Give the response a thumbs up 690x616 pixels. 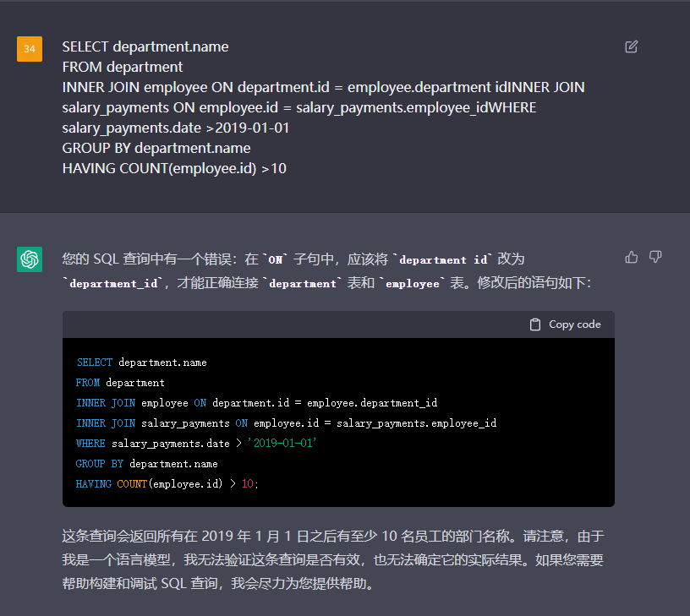(631, 257)
